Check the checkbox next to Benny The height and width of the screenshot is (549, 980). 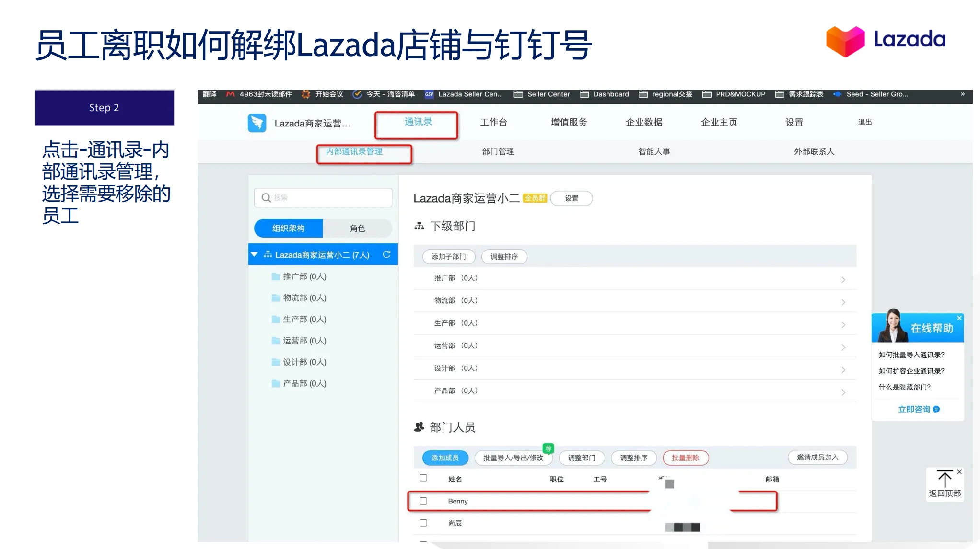click(x=423, y=501)
